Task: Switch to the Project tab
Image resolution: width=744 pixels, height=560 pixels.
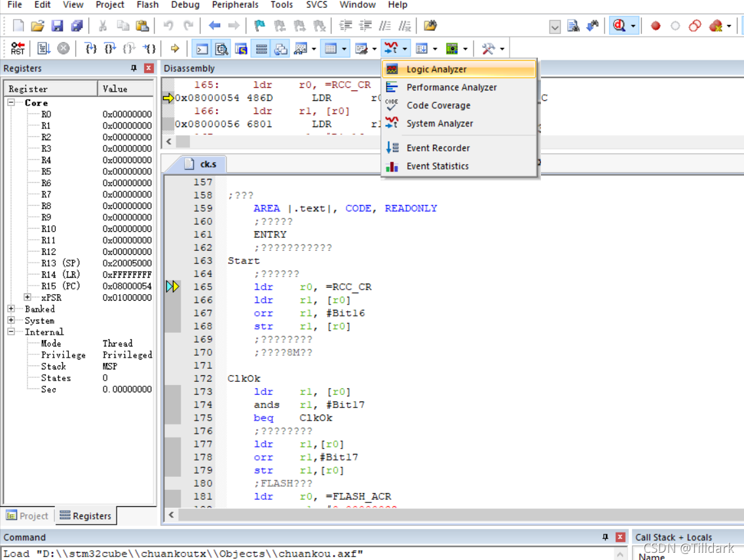Action: pyautogui.click(x=28, y=516)
